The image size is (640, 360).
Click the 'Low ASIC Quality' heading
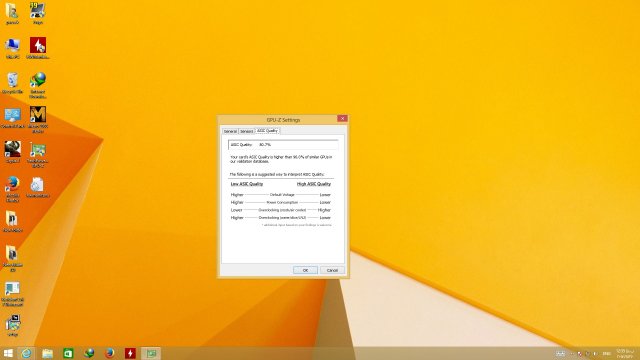coord(247,184)
